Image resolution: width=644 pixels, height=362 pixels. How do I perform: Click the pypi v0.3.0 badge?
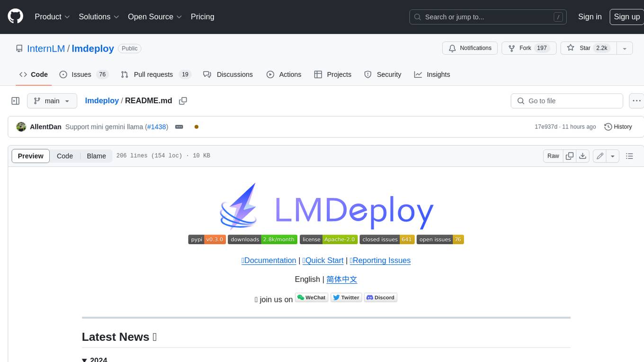(207, 240)
